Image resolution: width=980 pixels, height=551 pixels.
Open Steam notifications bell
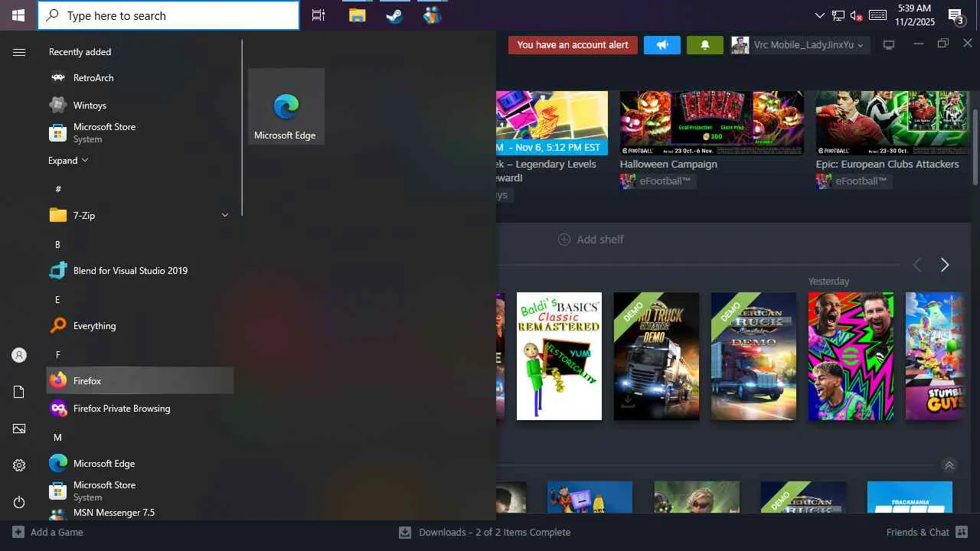tap(705, 45)
